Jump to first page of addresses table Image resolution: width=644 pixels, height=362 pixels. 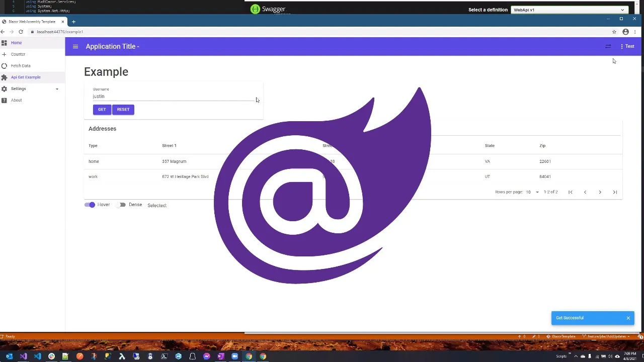pyautogui.click(x=571, y=192)
